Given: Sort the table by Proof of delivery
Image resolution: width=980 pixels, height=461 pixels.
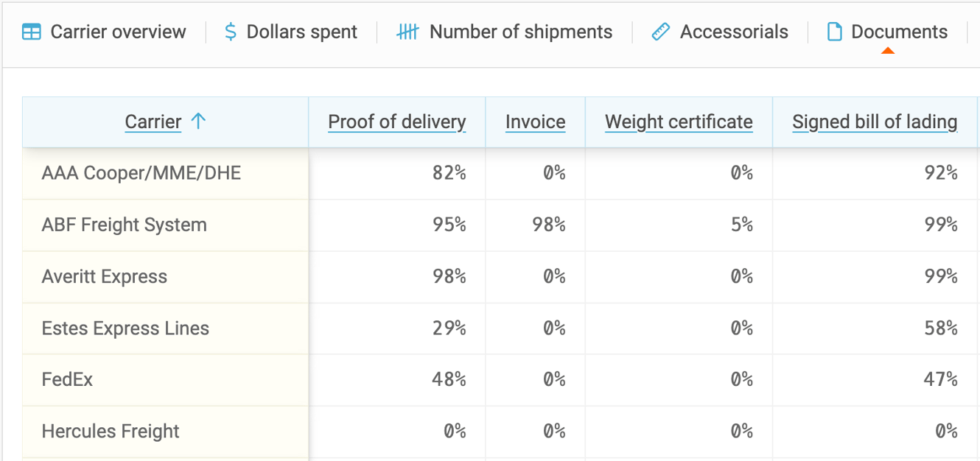Looking at the screenshot, I should pos(396,122).
